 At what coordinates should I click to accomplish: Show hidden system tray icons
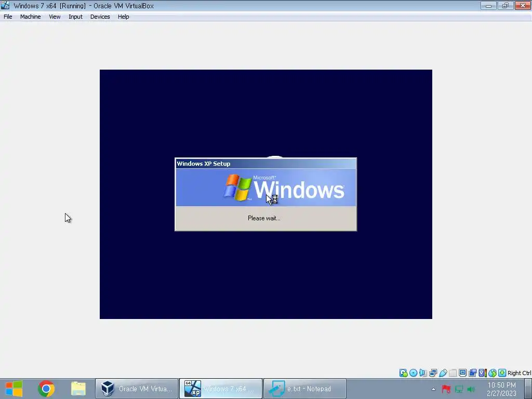(433, 389)
